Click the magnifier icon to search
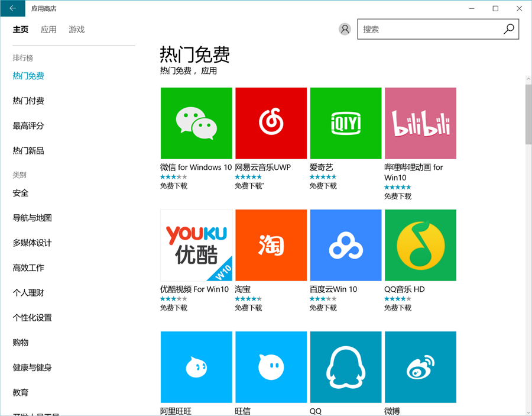Image resolution: width=532 pixels, height=416 pixels. [508, 28]
